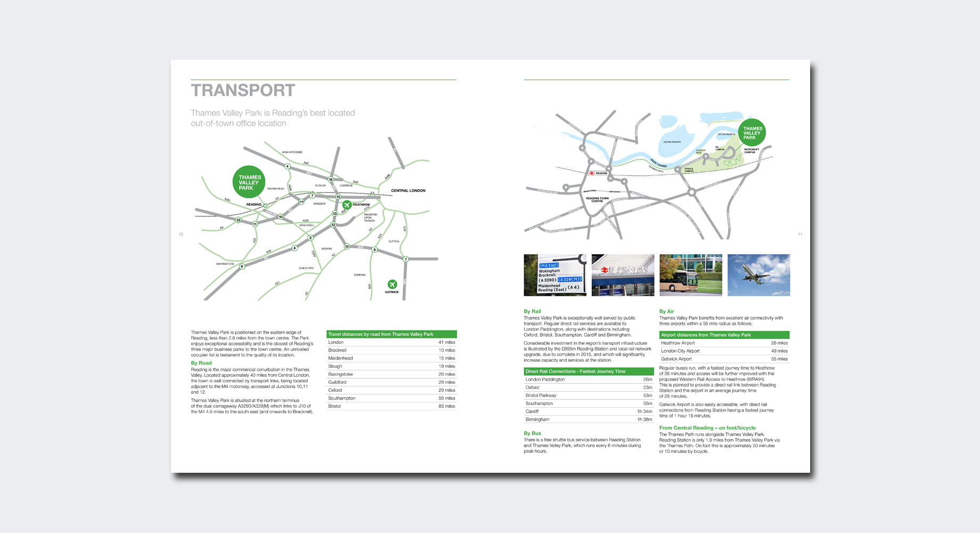The image size is (980, 533).
Task: Select the "By Air" heading
Action: (x=666, y=311)
